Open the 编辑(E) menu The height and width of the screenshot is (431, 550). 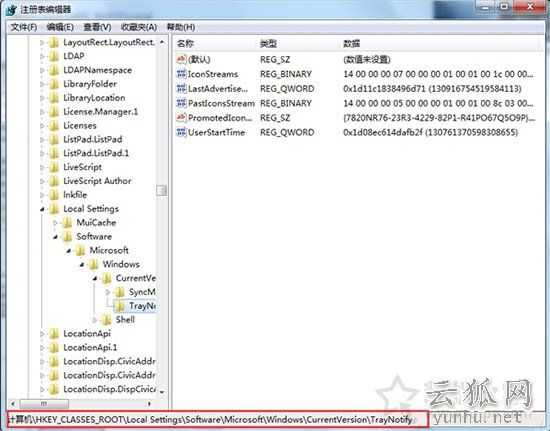(x=60, y=27)
